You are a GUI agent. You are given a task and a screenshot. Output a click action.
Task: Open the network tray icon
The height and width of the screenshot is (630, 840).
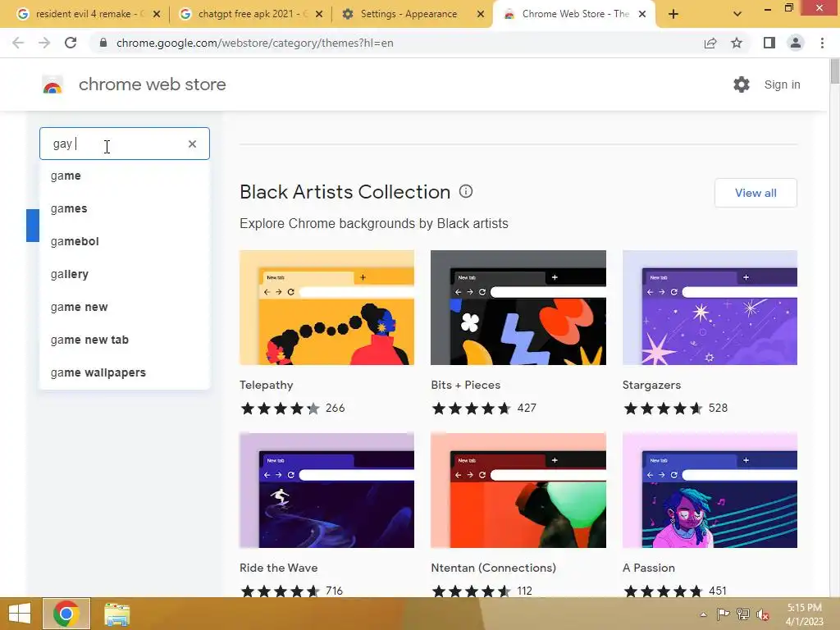(743, 614)
